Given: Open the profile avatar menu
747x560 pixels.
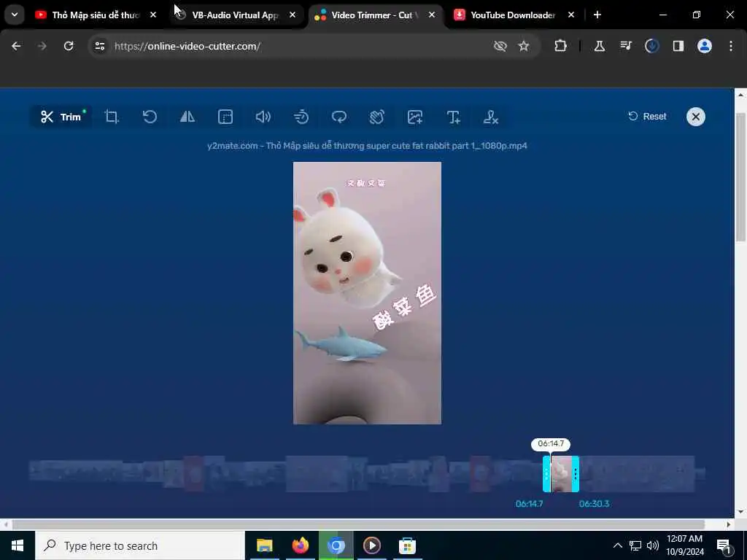Looking at the screenshot, I should 704,46.
